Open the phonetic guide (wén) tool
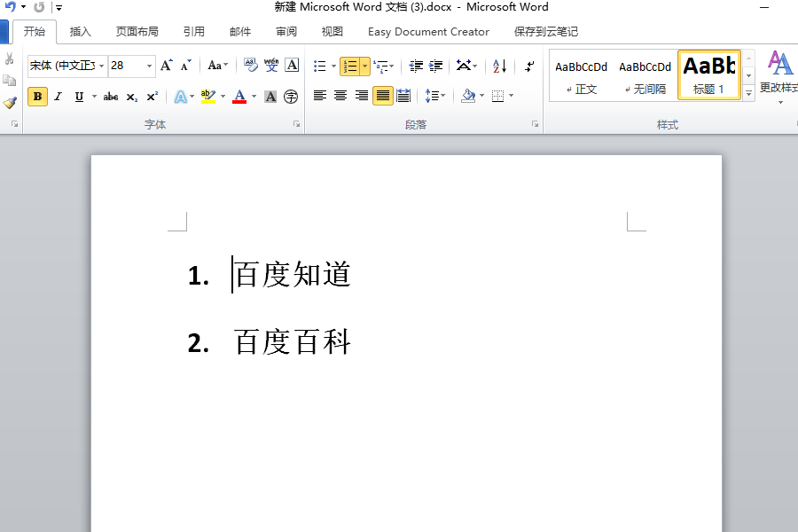The height and width of the screenshot is (532, 798). (x=271, y=65)
